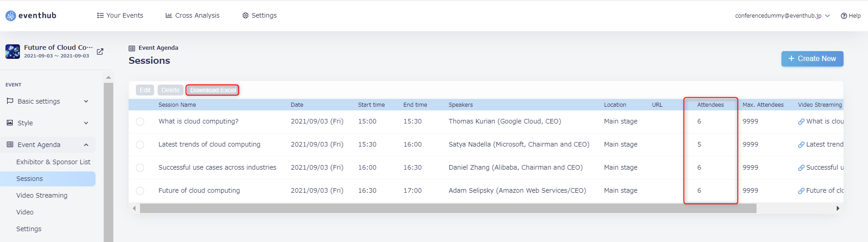Click the Cross Analysis chart icon
Image resolution: width=868 pixels, height=242 pixels.
point(169,15)
